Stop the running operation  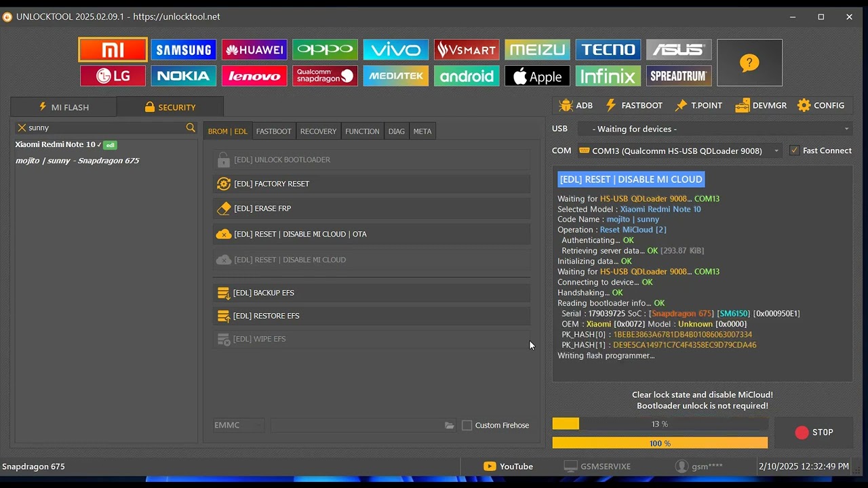[814, 432]
